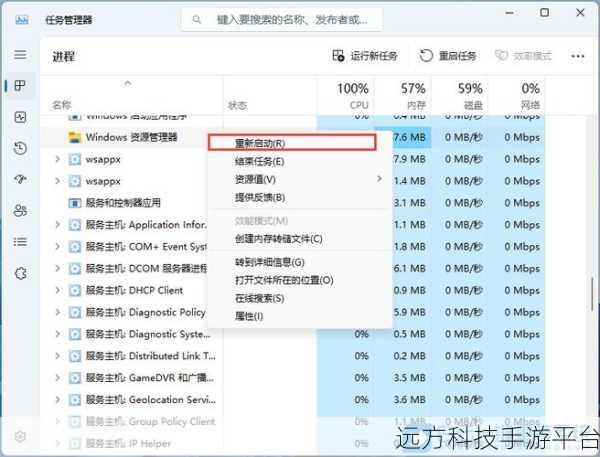Expand 服务主机: Distributed Link T... group
This screenshot has height=457, width=600.
(x=57, y=356)
